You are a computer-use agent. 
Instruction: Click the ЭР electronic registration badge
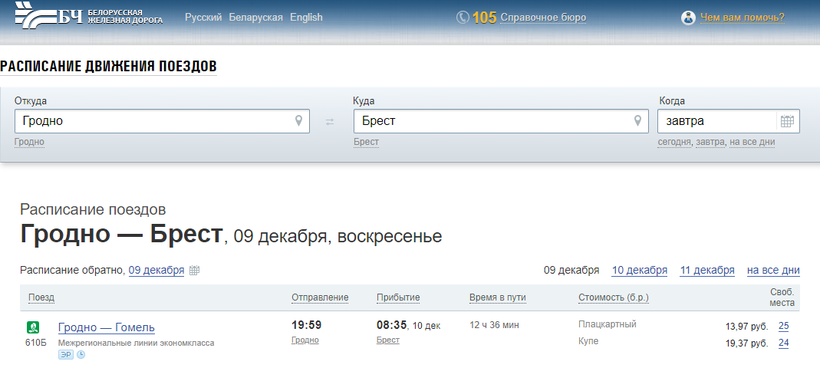coord(66,355)
